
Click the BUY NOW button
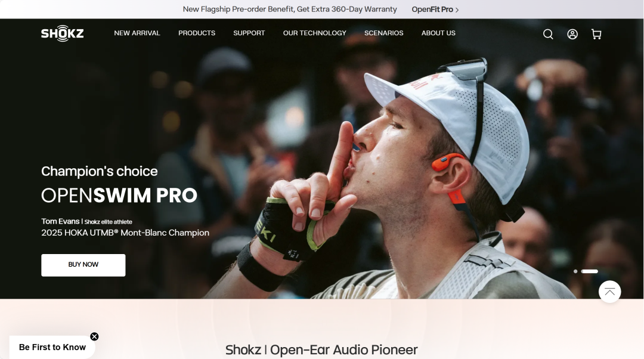coord(83,265)
